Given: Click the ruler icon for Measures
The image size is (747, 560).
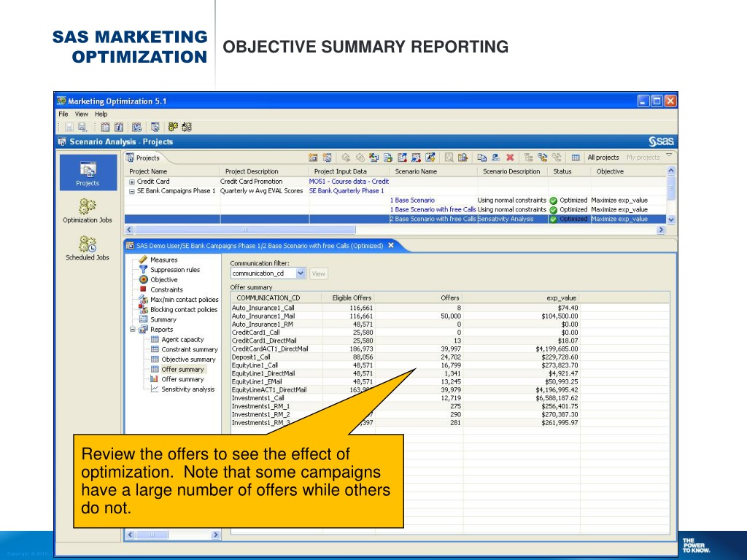Looking at the screenshot, I should (143, 260).
